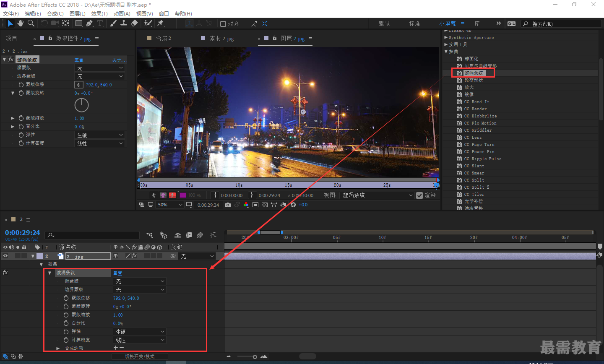The width and height of the screenshot is (604, 364).
Task: Select the Roto Brush tool
Action: click(148, 23)
